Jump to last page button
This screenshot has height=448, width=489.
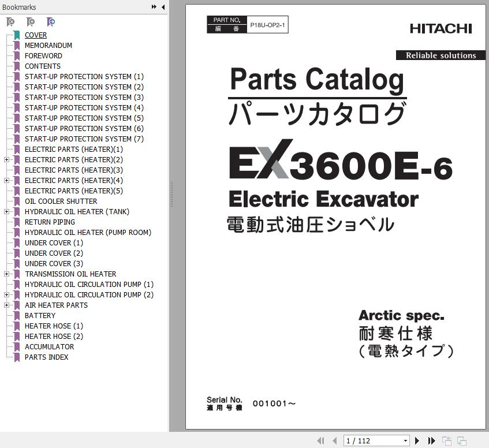pos(432,440)
